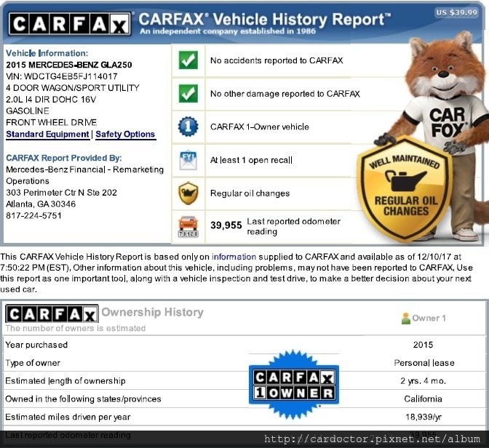The height and width of the screenshot is (448, 489).
Task: Click the year purchased value 2015
Action: (x=424, y=345)
